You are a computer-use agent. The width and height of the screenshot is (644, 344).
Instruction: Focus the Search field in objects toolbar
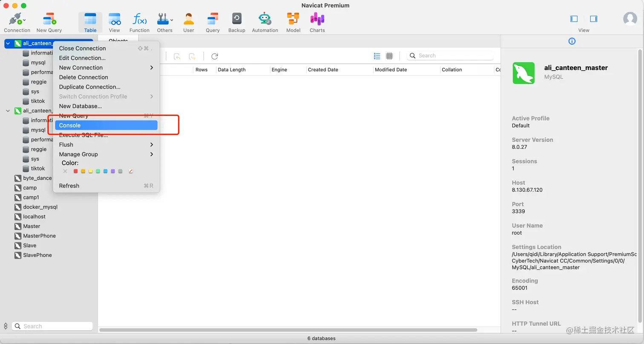[x=450, y=55]
